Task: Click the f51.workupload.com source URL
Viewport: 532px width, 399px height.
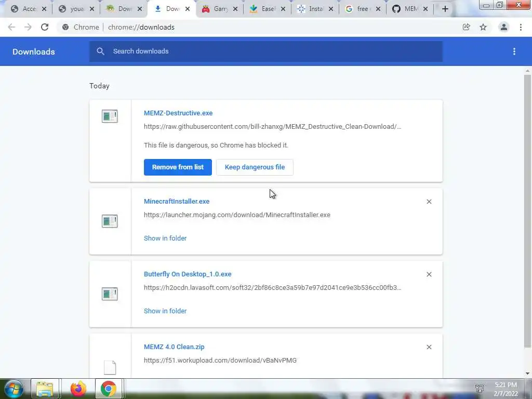Action: coord(220,361)
